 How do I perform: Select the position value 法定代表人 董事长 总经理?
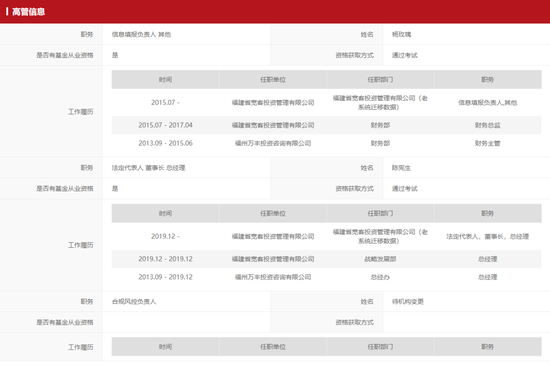click(148, 168)
